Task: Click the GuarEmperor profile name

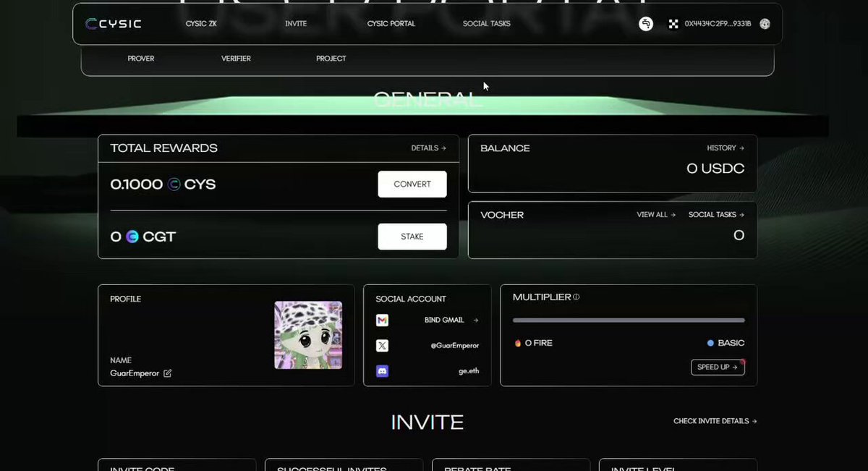Action: tap(135, 373)
